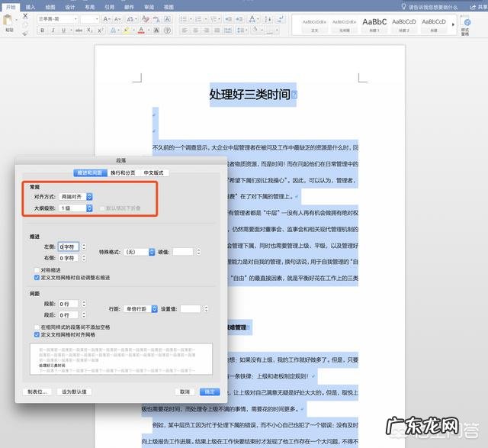Toggle Bold formatting
The width and height of the screenshot is (488, 448).
pos(43,31)
